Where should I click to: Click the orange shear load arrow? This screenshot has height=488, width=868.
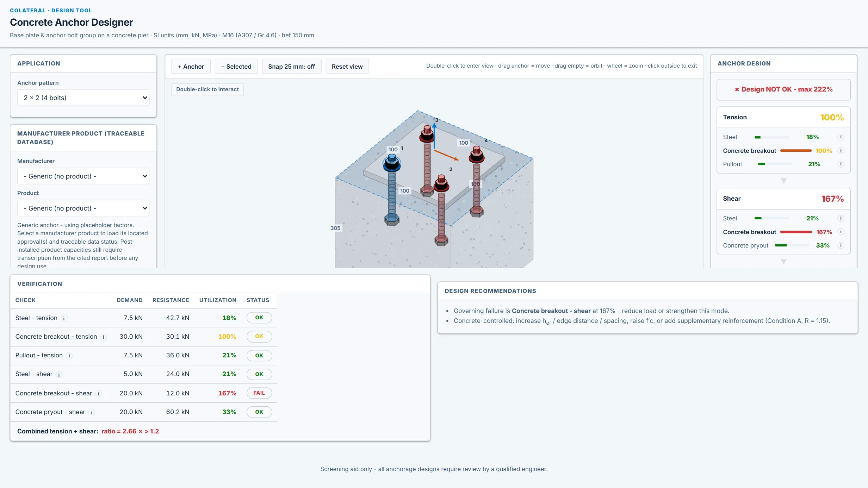point(446,155)
